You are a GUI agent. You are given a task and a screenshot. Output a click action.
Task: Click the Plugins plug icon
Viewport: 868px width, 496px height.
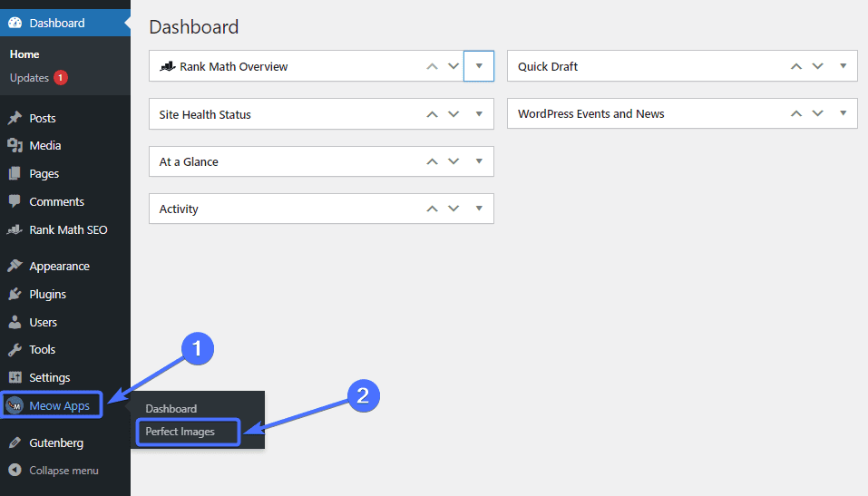point(15,294)
